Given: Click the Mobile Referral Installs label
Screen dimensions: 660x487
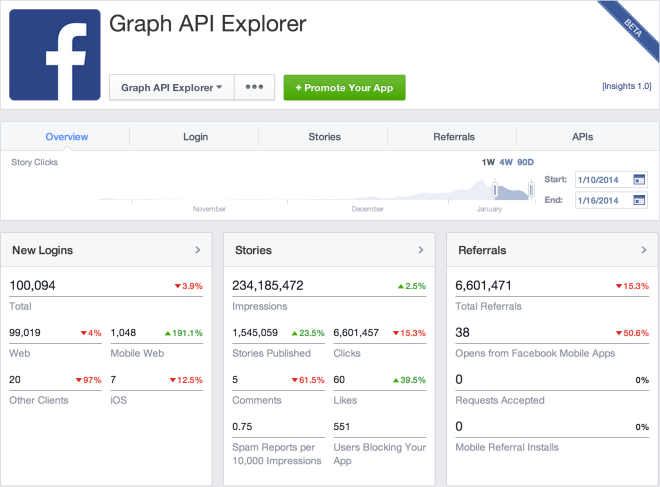Looking at the screenshot, I should click(x=507, y=447).
